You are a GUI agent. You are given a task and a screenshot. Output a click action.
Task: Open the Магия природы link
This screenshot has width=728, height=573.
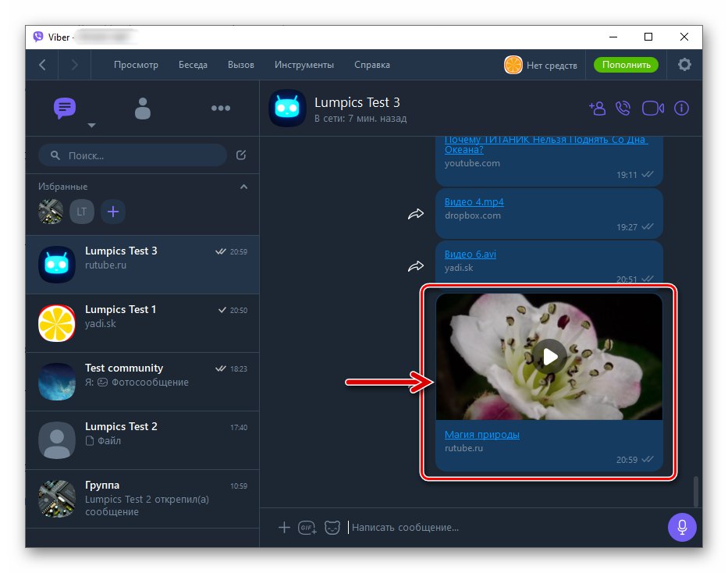coord(482,435)
